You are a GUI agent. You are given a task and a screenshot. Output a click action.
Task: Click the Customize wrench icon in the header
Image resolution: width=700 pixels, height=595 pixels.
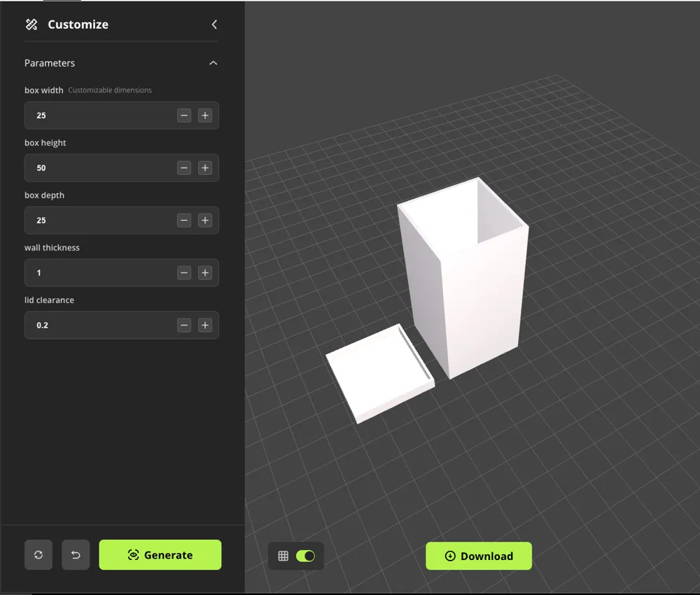point(31,24)
